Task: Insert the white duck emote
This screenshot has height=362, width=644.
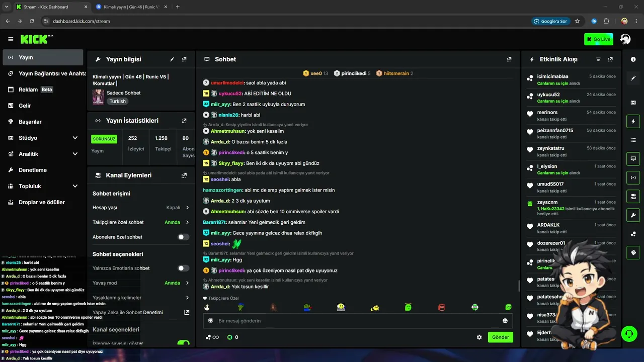Action: coord(206,307)
